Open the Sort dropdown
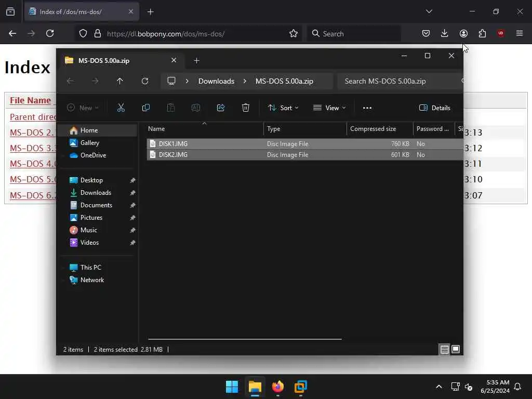The width and height of the screenshot is (532, 399). [x=283, y=108]
